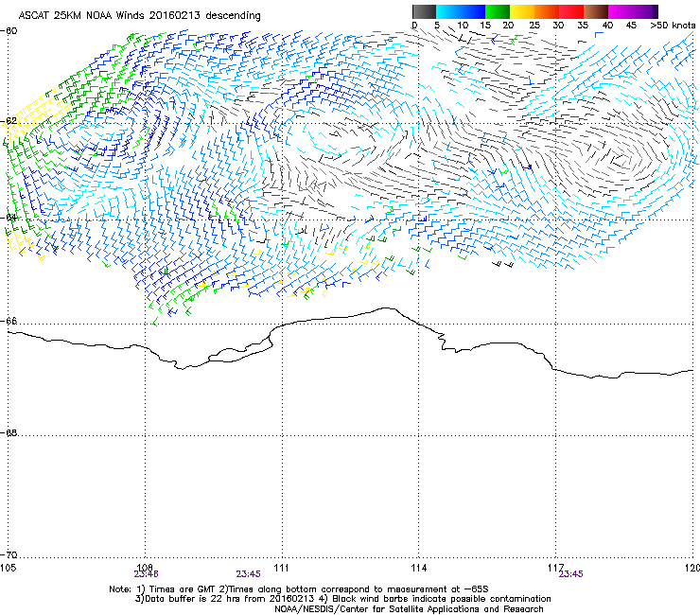Image resolution: width=700 pixels, height=615 pixels.
Task: Click the brown 35-40 knots legend segment
Action: pyautogui.click(x=596, y=11)
